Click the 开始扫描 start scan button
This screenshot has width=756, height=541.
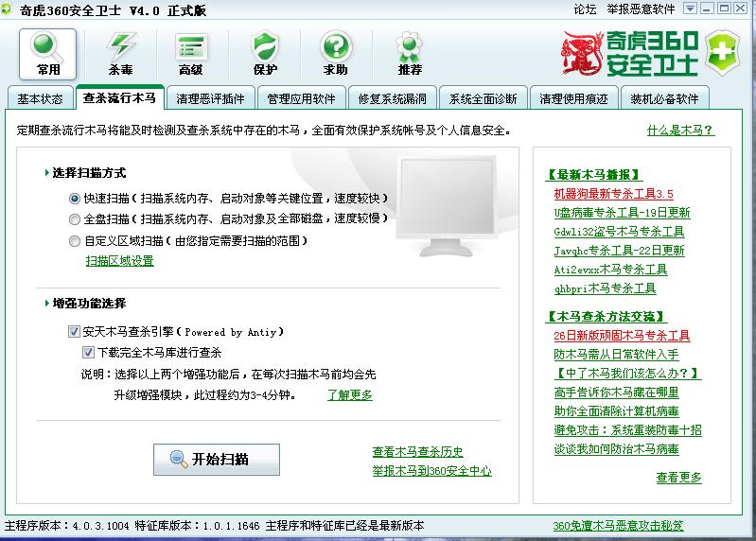tap(217, 459)
